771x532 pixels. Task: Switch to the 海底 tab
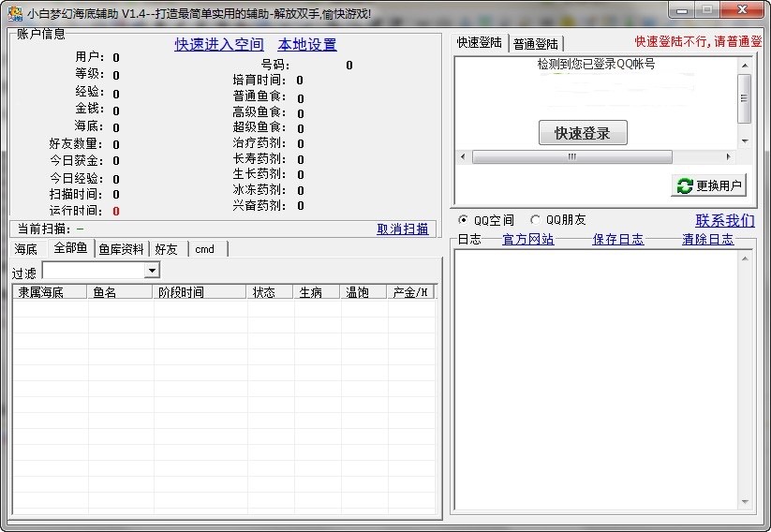[x=25, y=249]
